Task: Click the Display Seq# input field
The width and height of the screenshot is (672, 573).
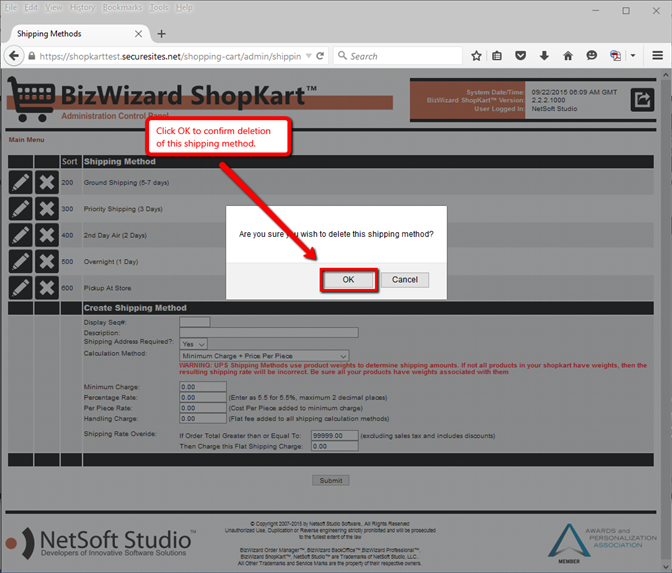Action: coord(195,322)
